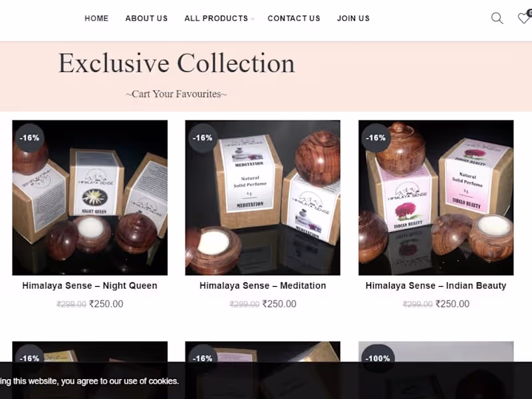The height and width of the screenshot is (399, 532).
Task: Click the -16% badge on Meditation
Action: 203,138
